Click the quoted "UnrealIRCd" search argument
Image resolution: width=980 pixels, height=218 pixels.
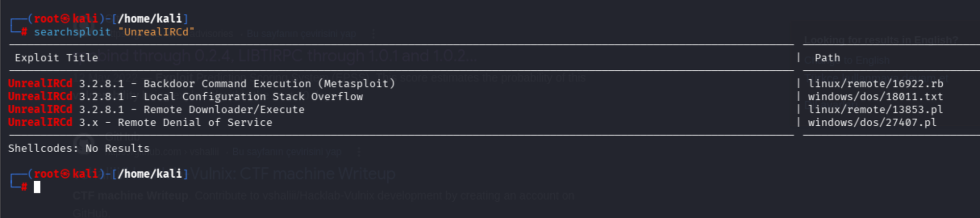(x=156, y=32)
